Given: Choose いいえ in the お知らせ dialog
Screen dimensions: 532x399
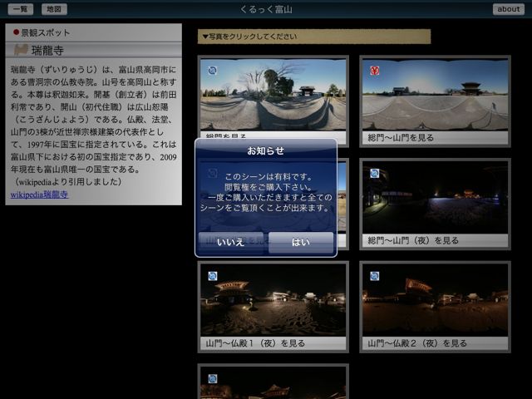Looking at the screenshot, I should 231,242.
